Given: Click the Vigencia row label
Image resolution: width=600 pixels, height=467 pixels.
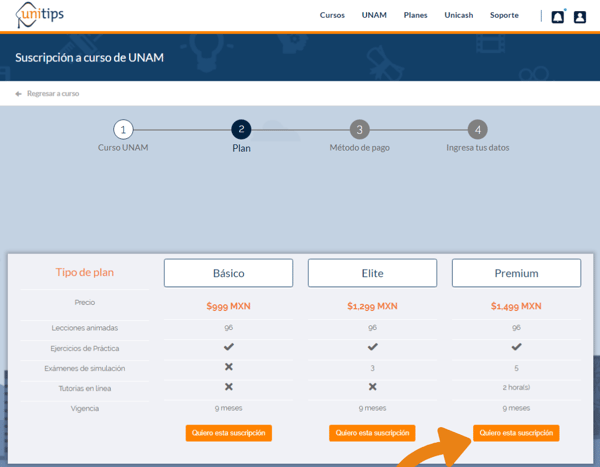Looking at the screenshot, I should point(85,408).
